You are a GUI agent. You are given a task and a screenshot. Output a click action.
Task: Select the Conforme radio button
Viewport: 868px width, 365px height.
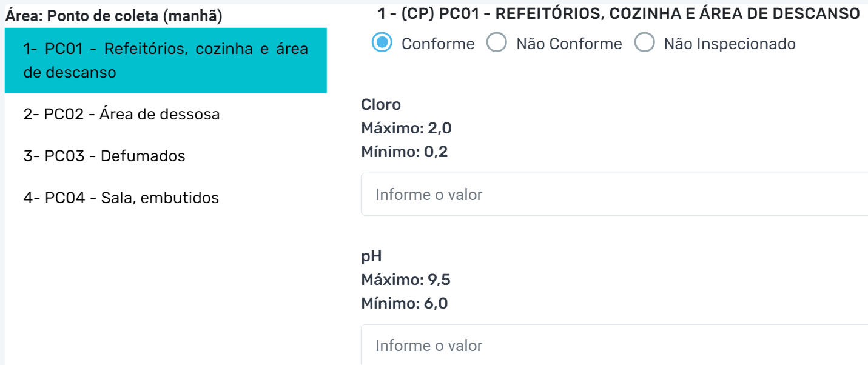click(382, 43)
